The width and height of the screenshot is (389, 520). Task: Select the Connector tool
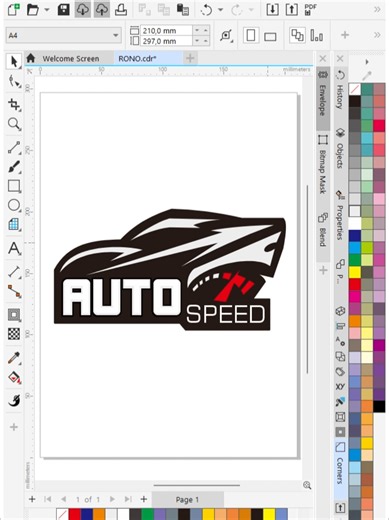pos(14,291)
